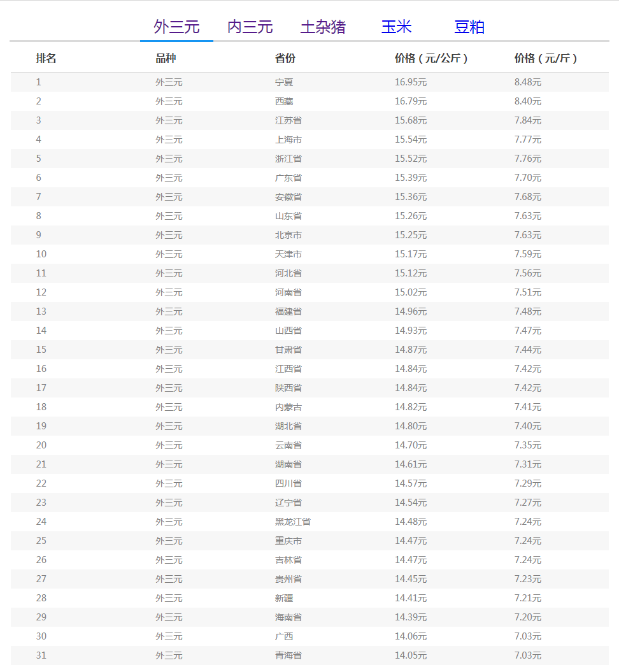619x672 pixels.
Task: Select the 安徽省 cell
Action: [288, 197]
